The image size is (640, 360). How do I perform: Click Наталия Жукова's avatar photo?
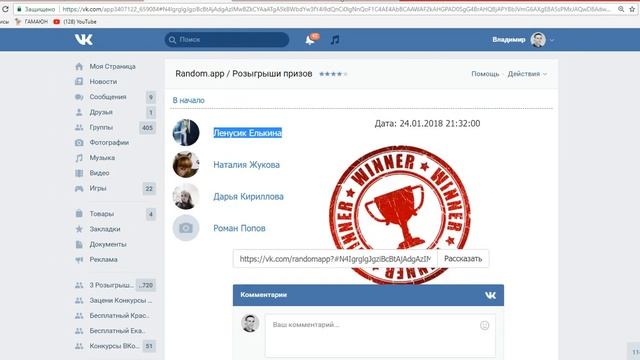186,164
